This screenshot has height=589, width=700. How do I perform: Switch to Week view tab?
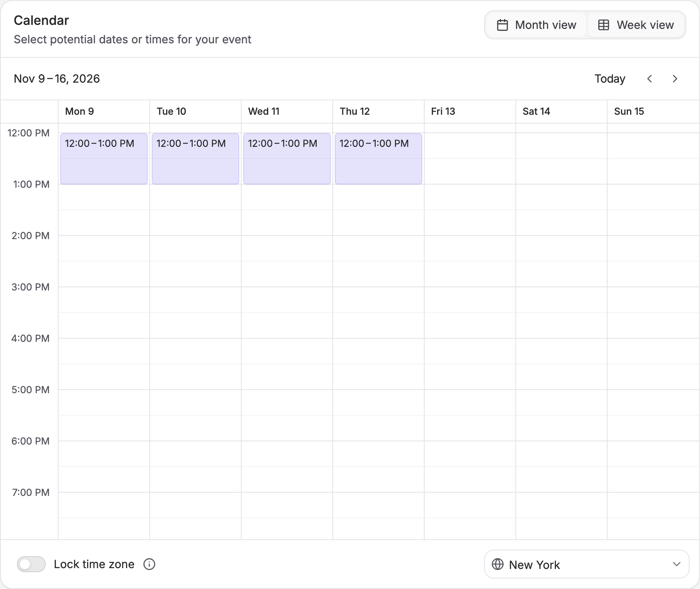coord(636,25)
